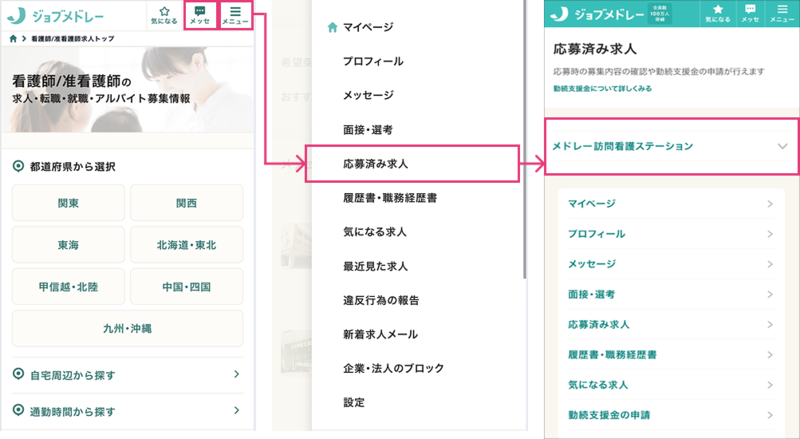Open 自宅周辺から探す row
Screen dimensions: 800x439
pyautogui.click(x=128, y=375)
